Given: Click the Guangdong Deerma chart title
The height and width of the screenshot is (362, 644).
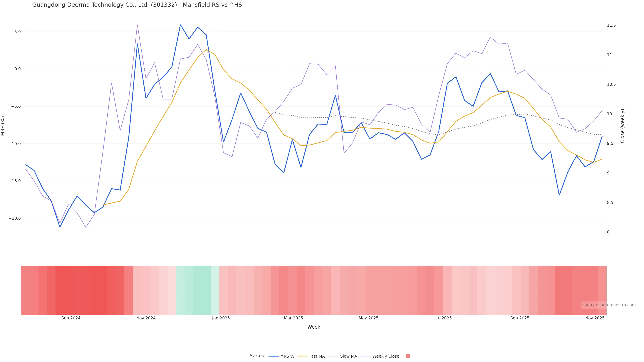Looking at the screenshot, I should point(138,5).
